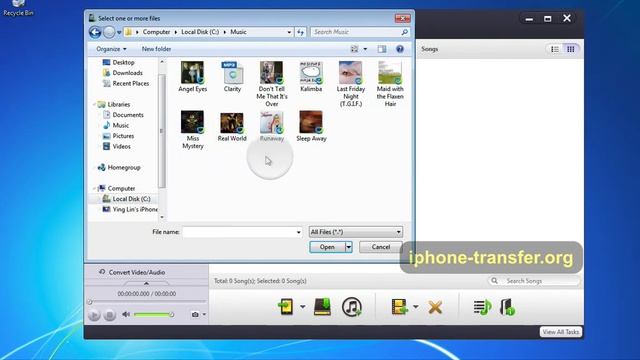This screenshot has height=360, width=640.
Task: Click the add video film icon
Action: coord(400,307)
